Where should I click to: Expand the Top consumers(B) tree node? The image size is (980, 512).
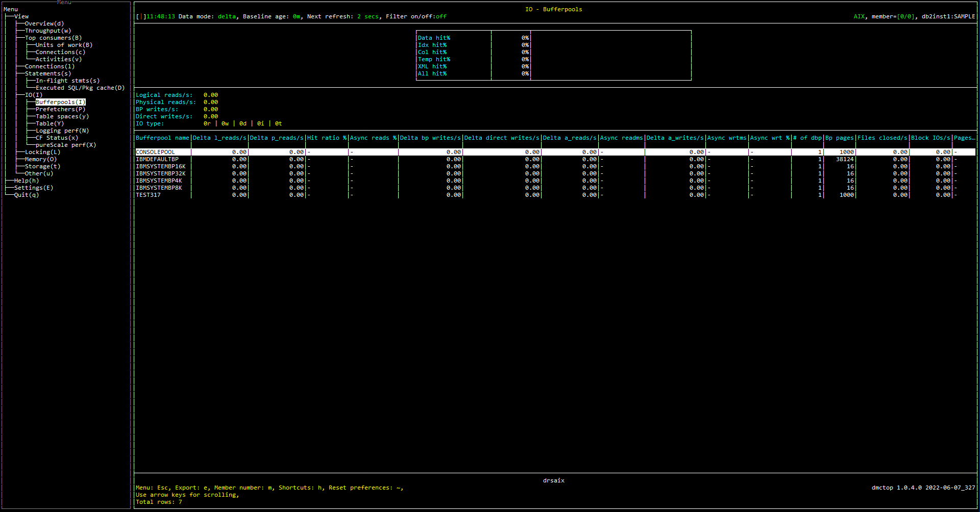tap(53, 38)
